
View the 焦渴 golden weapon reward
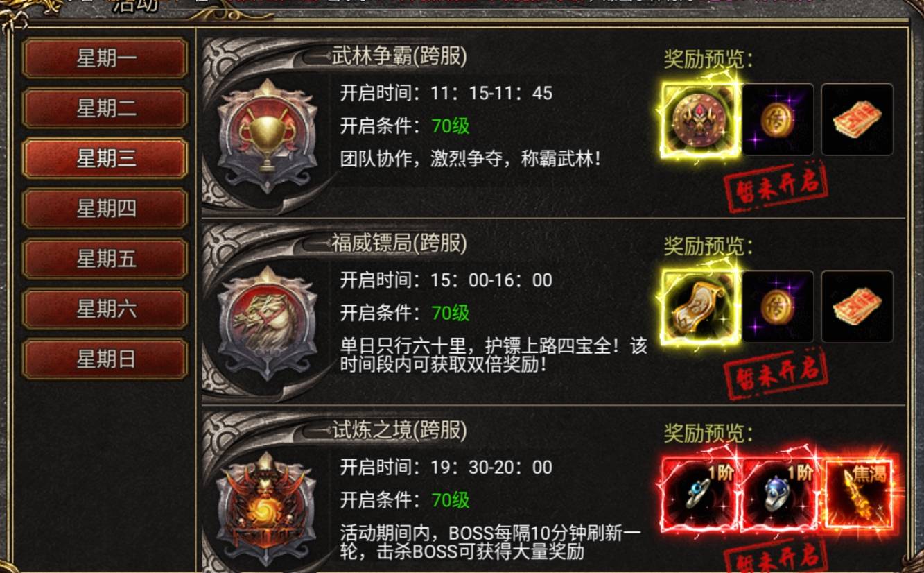coord(857,495)
